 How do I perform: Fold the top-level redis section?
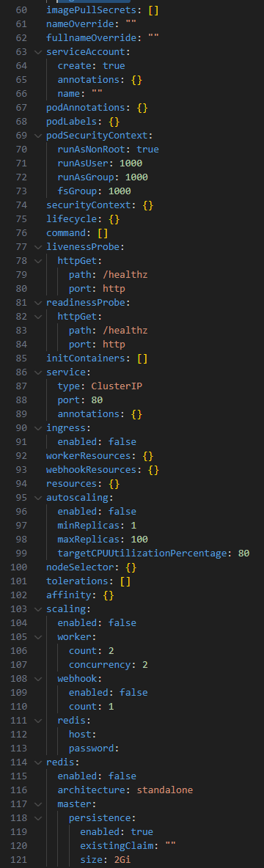click(37, 762)
